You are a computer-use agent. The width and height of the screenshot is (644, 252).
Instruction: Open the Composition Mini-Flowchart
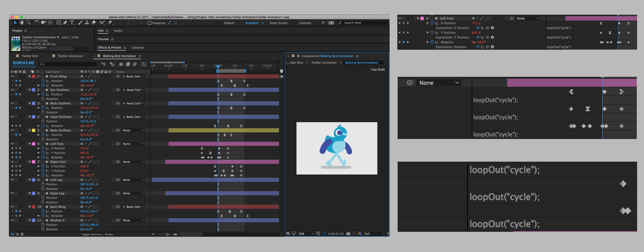(x=103, y=64)
